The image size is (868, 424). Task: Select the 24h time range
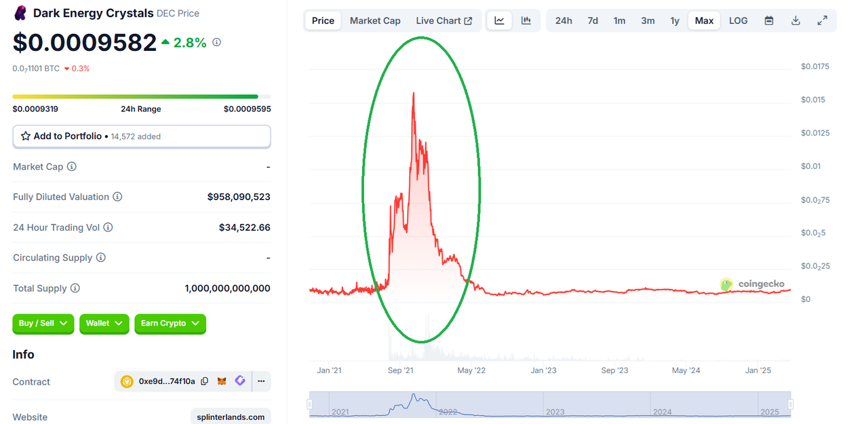(x=564, y=20)
